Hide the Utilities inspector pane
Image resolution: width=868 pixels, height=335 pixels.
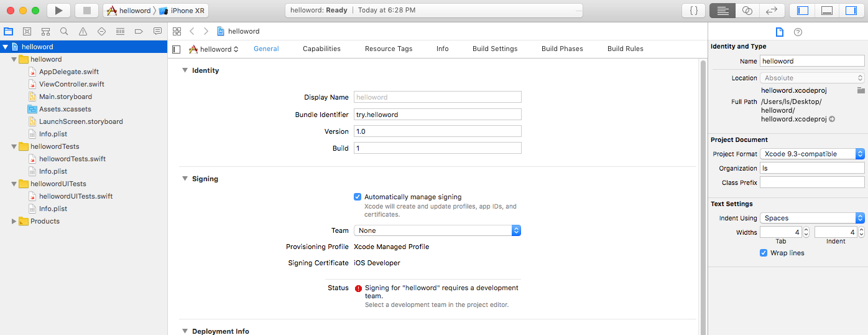[851, 10]
